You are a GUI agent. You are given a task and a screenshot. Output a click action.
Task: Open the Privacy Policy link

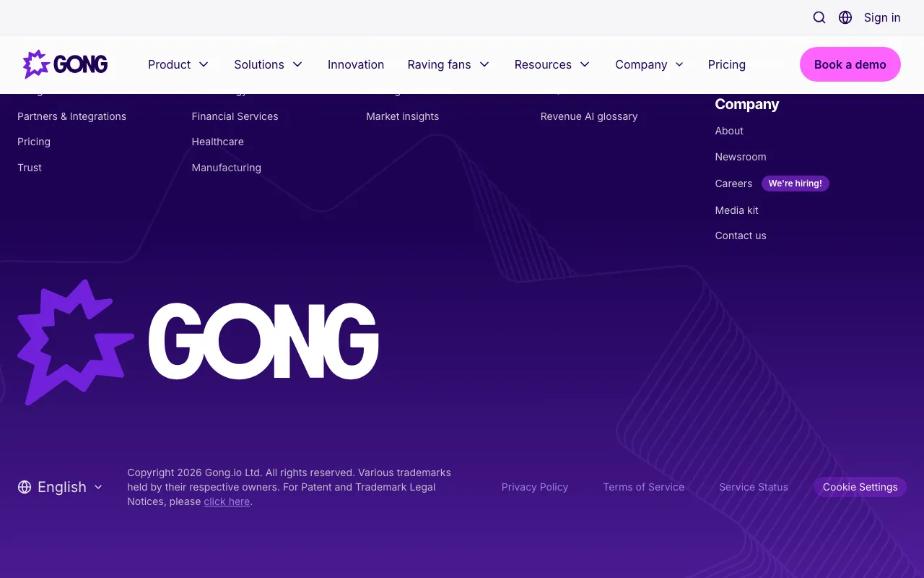(x=535, y=487)
